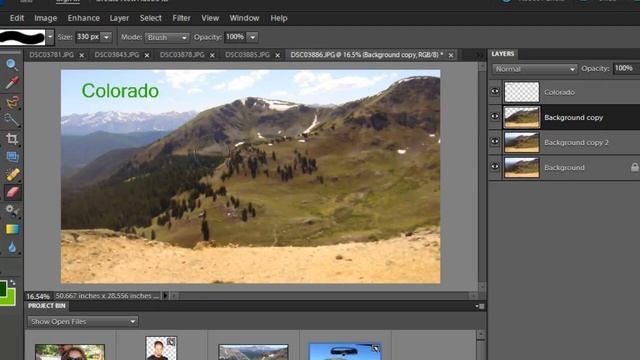
Task: Close the DSC03843.JPG document tab
Action: pos(147,55)
